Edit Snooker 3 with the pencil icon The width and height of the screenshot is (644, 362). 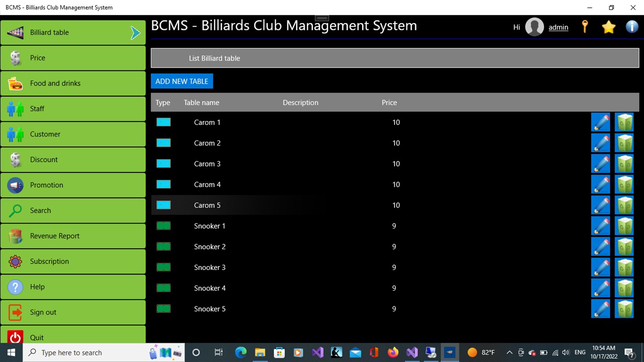(600, 267)
